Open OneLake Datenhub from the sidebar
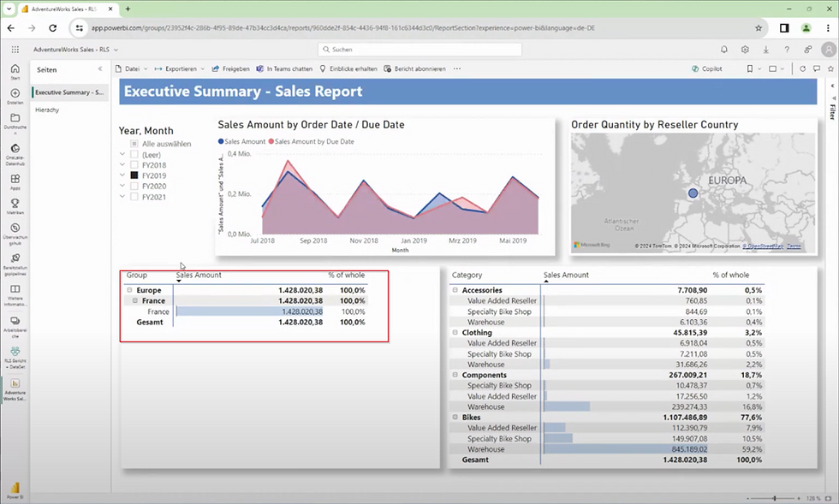 point(15,153)
